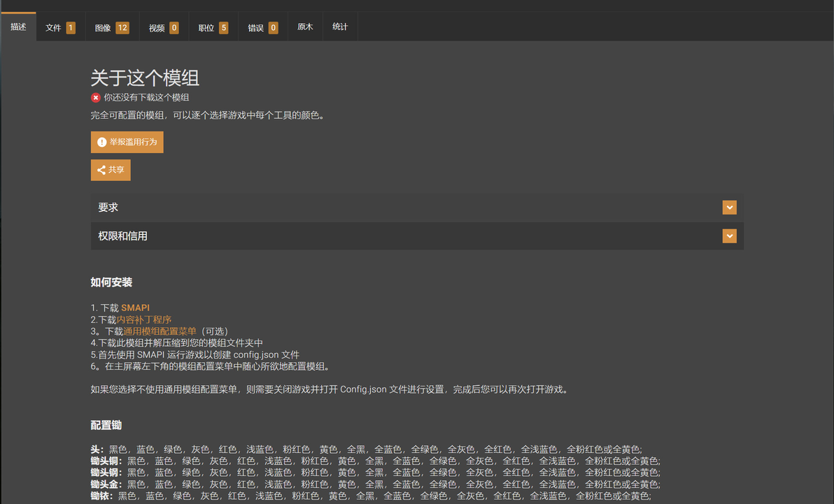
Task: Open the 内容补丁程序 link
Action: 143,319
